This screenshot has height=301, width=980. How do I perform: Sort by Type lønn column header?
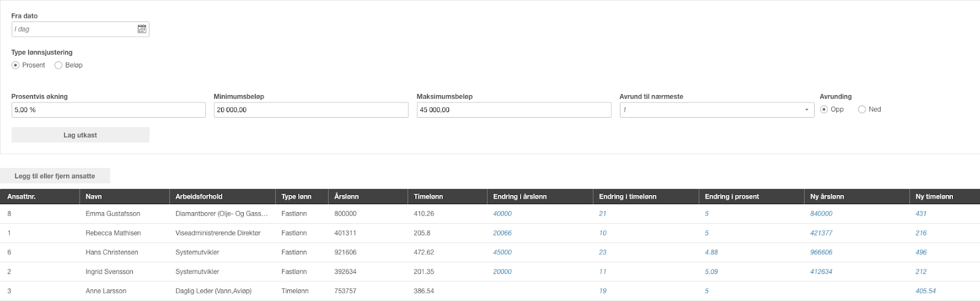pyautogui.click(x=301, y=196)
